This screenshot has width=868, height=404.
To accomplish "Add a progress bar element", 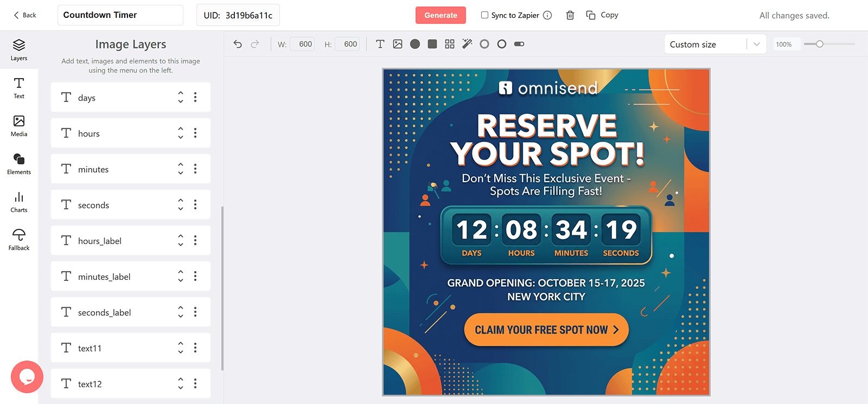I will [x=519, y=44].
